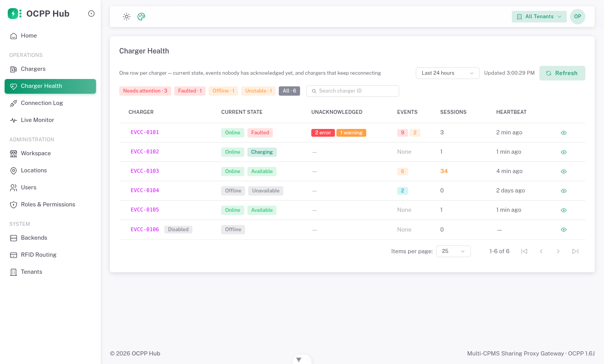Open the items per page dropdown
The image size is (604, 364).
(x=453, y=251)
